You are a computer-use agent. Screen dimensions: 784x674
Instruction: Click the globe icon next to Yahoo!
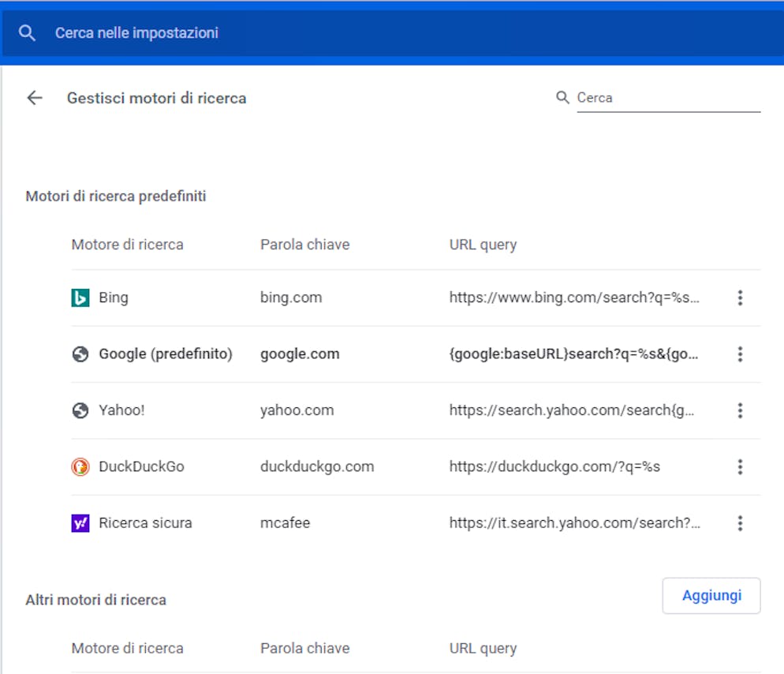click(x=80, y=410)
